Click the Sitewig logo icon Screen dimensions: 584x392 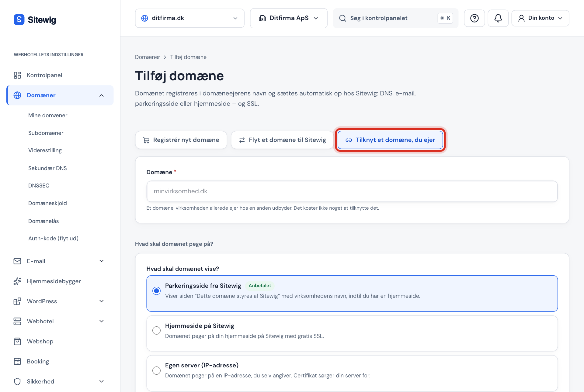19,19
